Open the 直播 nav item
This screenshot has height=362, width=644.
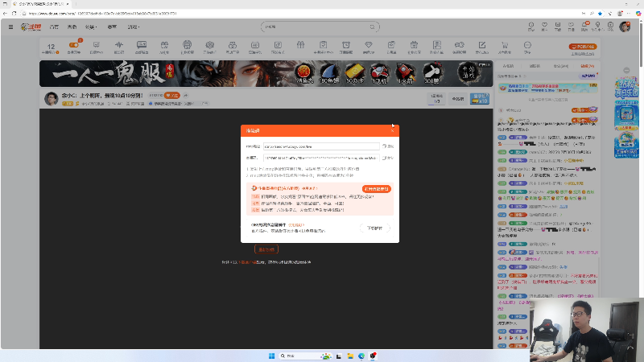(x=72, y=27)
